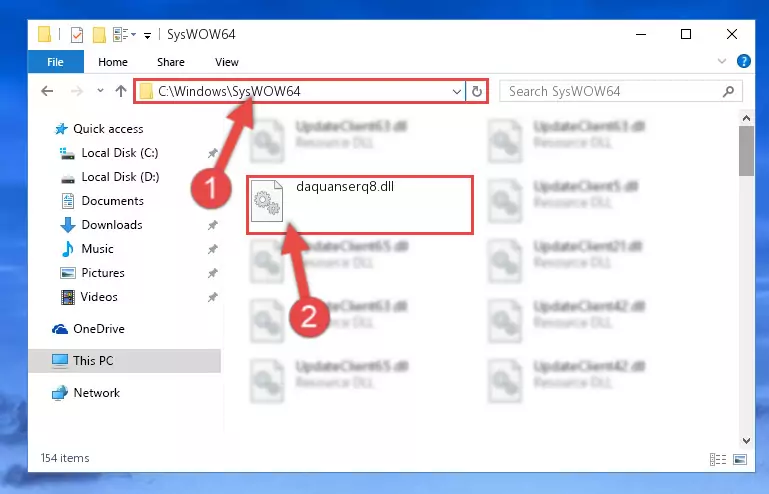Click the folder icon in the title bar
Screen dimensions: 769x494
pyautogui.click(x=45, y=34)
